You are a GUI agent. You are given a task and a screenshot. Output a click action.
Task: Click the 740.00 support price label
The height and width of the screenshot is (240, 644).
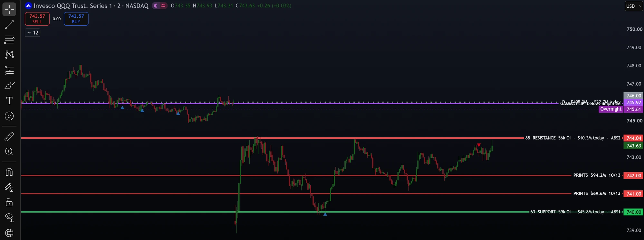pos(633,212)
